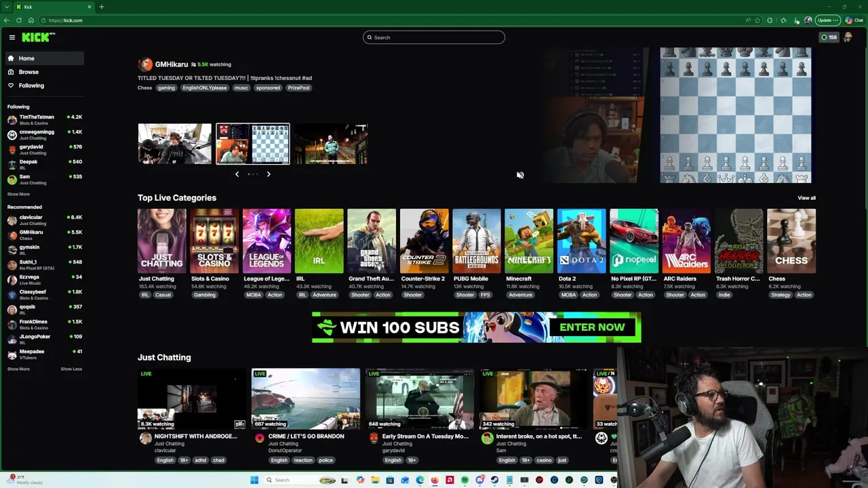Screen dimensions: 868x488
Task: Open Browse in sidebar
Action: (44, 72)
